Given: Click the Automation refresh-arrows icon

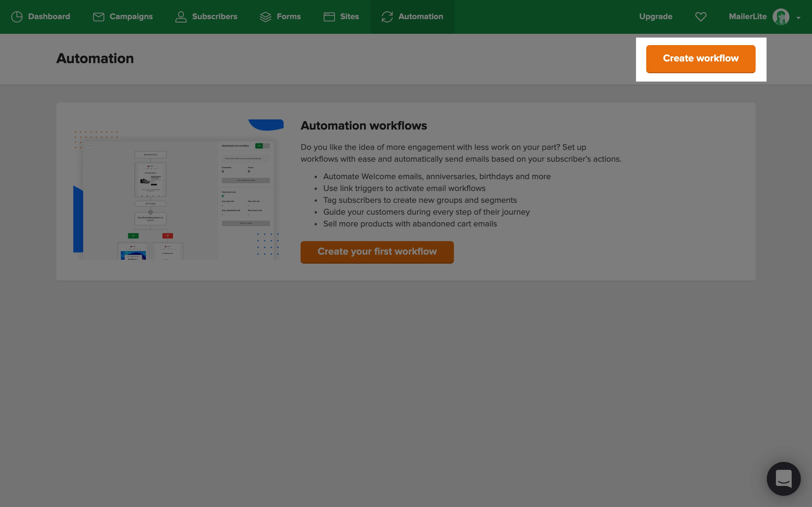Looking at the screenshot, I should 387,17.
